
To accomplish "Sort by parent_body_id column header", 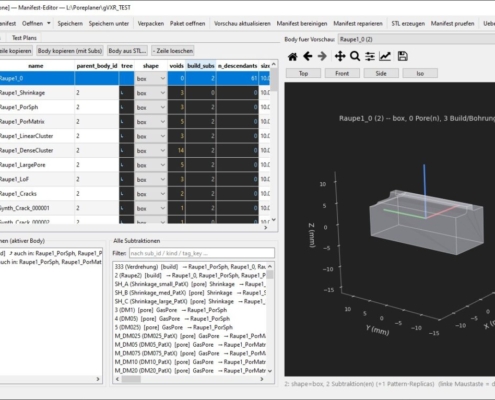I will [x=97, y=66].
